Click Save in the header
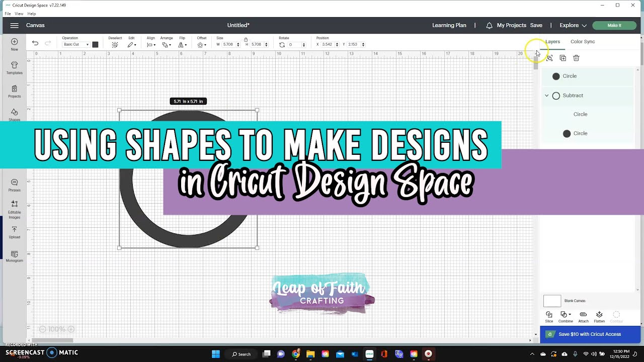Screen dimensions: 644x362 [x=536, y=26]
